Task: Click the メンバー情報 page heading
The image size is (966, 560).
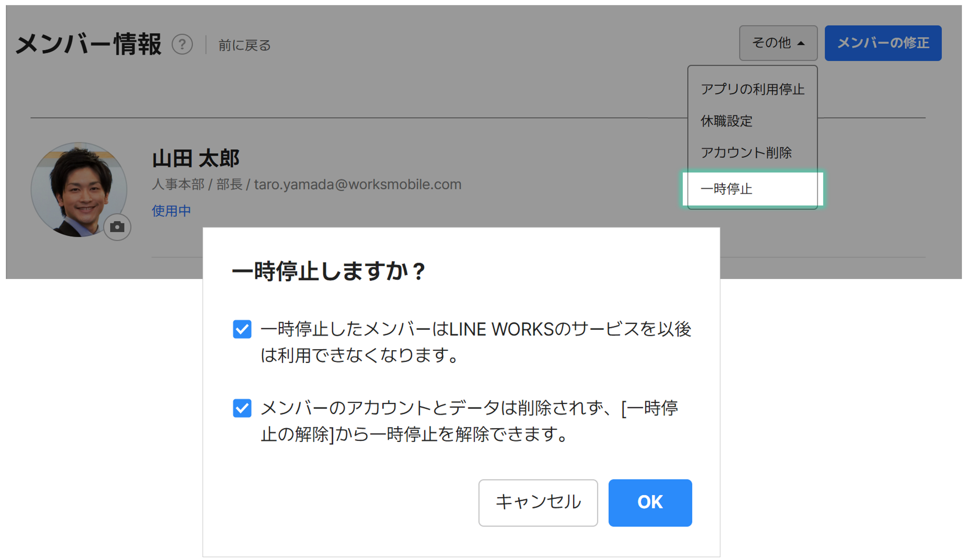Action: (88, 44)
